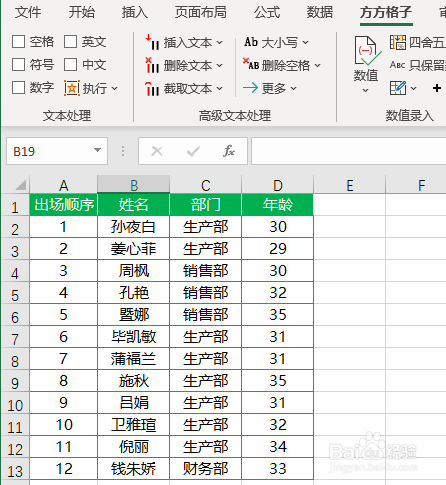Switch to the 公式 tab
Screen dimensions: 446x485
point(267,12)
